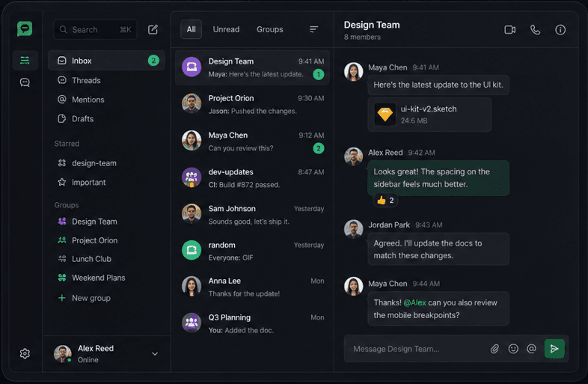
Task: Attach a file with paperclip icon
Action: tap(494, 349)
